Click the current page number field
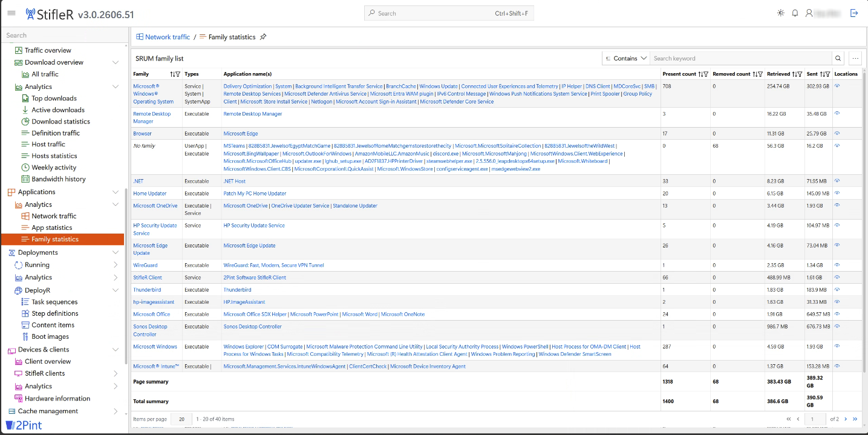 tap(815, 419)
